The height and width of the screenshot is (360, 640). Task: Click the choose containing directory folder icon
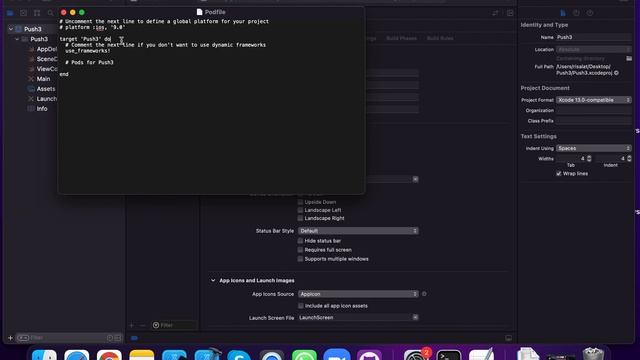[x=629, y=58]
